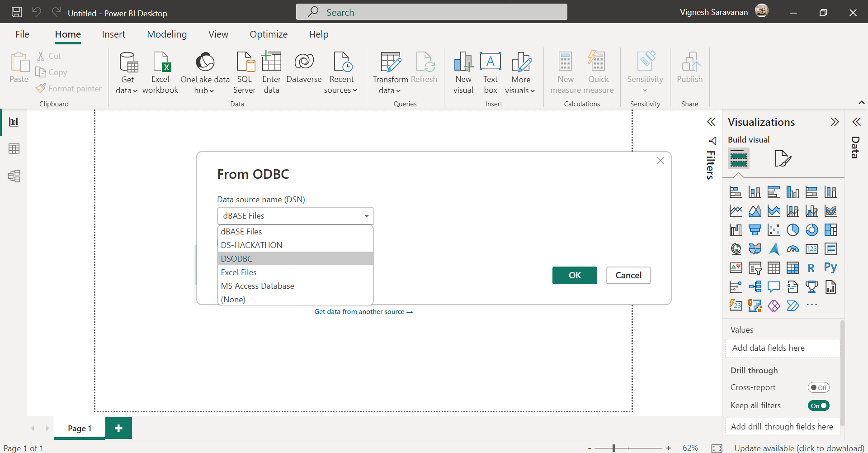This screenshot has height=453, width=868.
Task: Open the Insert ribbon tab
Action: [113, 34]
